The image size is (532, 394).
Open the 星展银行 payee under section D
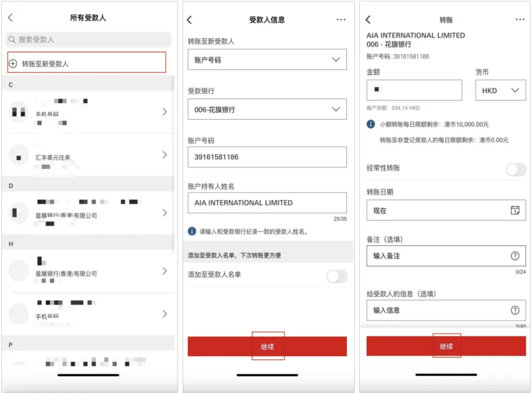pos(88,213)
